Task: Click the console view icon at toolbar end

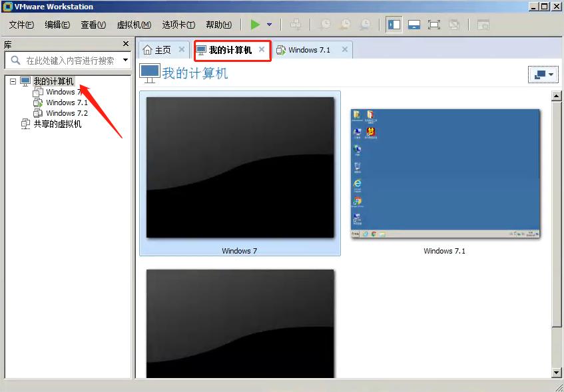Action: pos(483,25)
